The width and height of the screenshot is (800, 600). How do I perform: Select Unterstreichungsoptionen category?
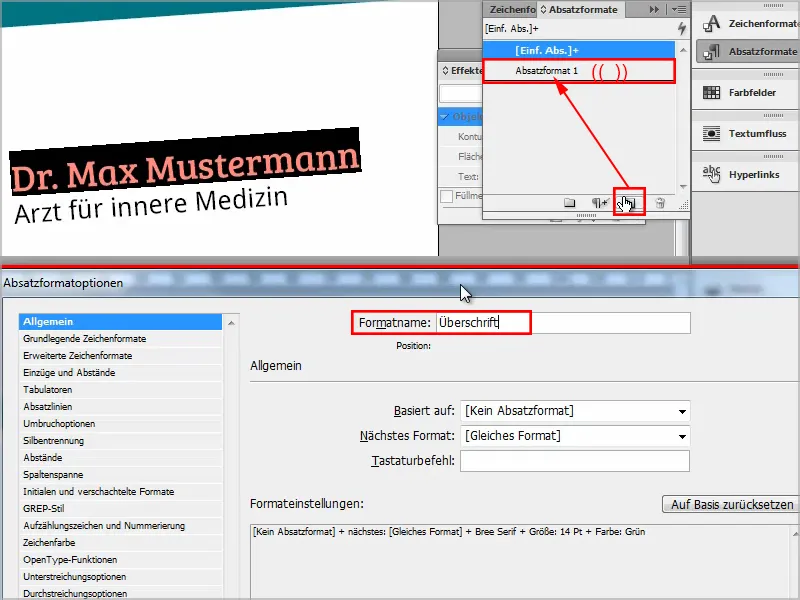tap(120, 577)
